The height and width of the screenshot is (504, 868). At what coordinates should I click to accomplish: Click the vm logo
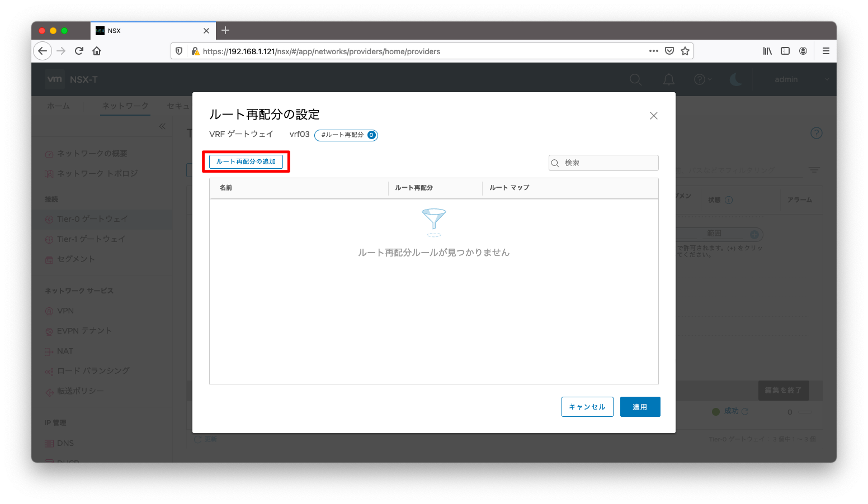(55, 79)
